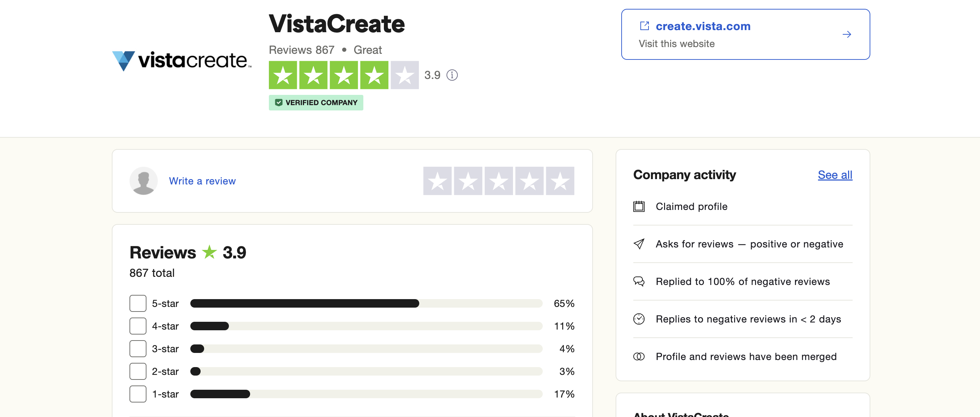Click the info icon beside the 3.9 rating
Viewport: 980px width, 417px height.
tap(453, 75)
